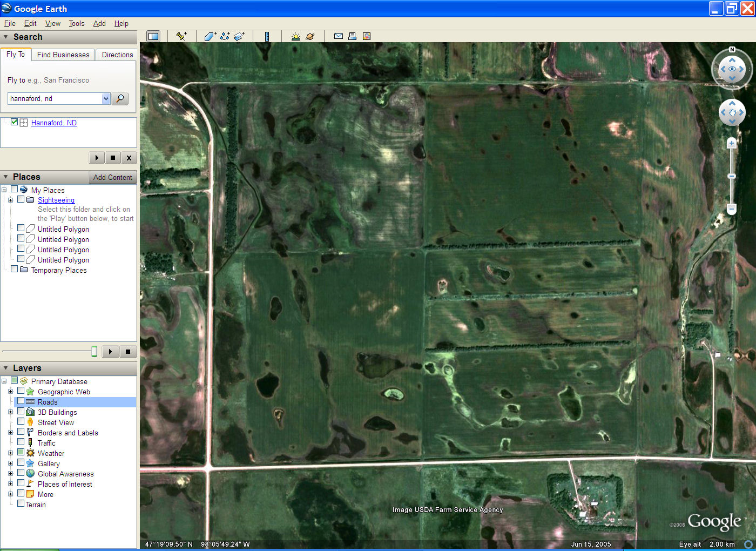Screen dimensions: 756x551
Task: Click the Add Content button
Action: (x=112, y=177)
